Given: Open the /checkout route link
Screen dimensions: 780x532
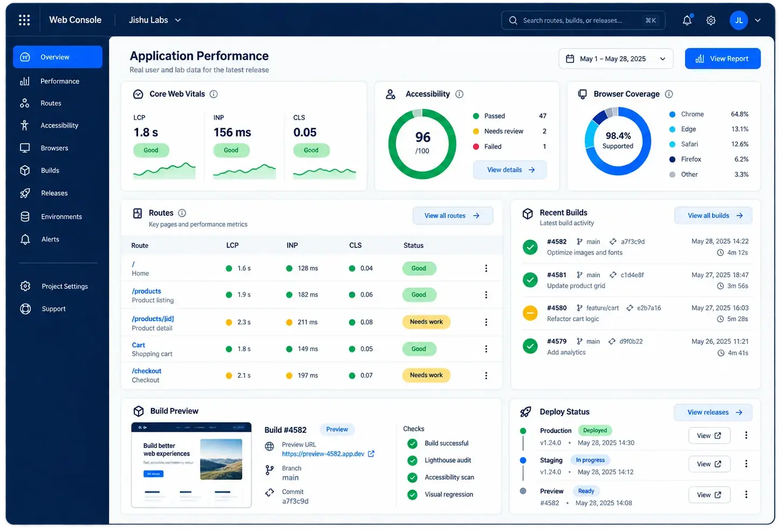Looking at the screenshot, I should click(146, 371).
